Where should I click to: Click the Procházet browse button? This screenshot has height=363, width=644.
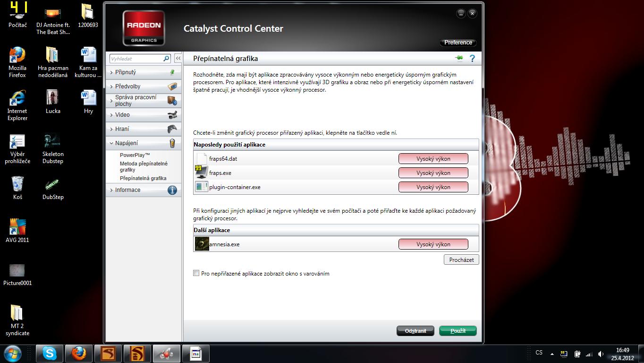click(461, 260)
